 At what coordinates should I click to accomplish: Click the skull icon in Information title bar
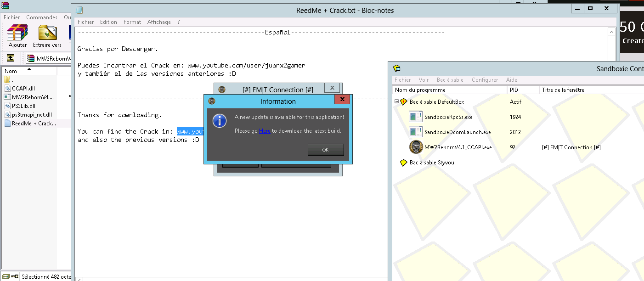click(x=212, y=101)
